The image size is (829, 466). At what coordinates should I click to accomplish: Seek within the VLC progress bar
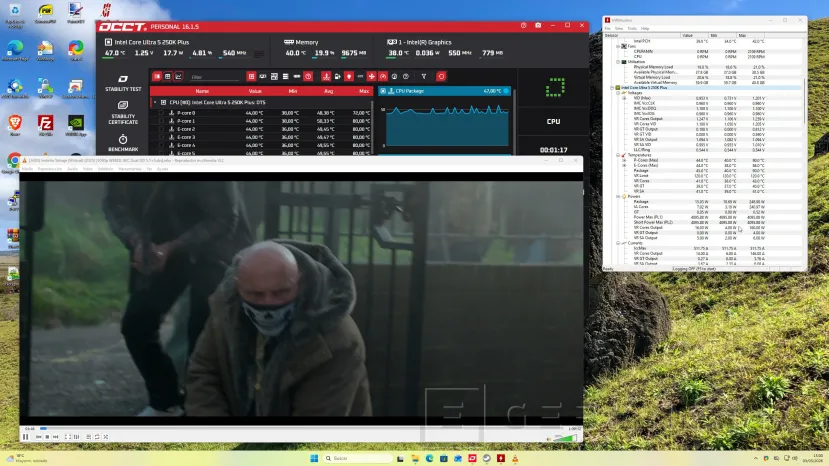(x=302, y=428)
